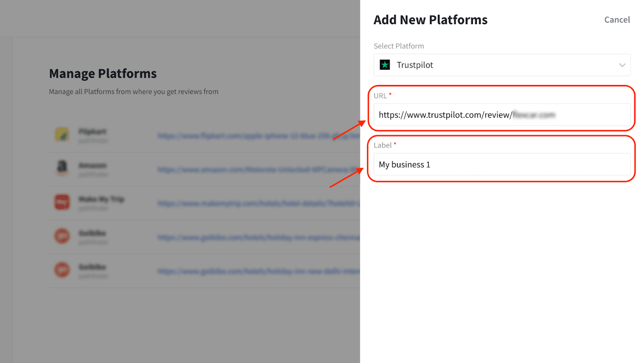The image size is (644, 363).
Task: Click the Amazon platform icon
Action: point(62,168)
